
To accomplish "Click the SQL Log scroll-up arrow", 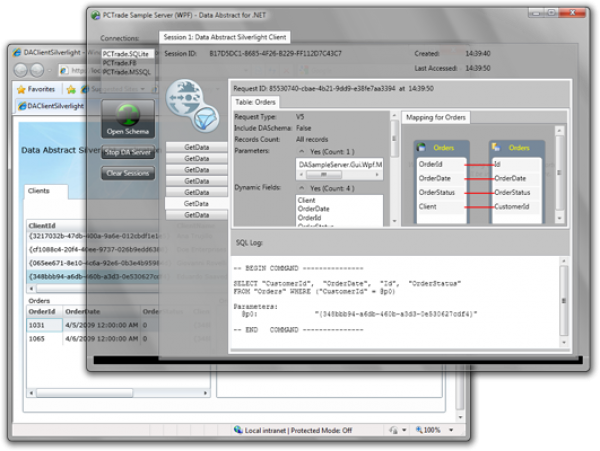I will click(564, 261).
